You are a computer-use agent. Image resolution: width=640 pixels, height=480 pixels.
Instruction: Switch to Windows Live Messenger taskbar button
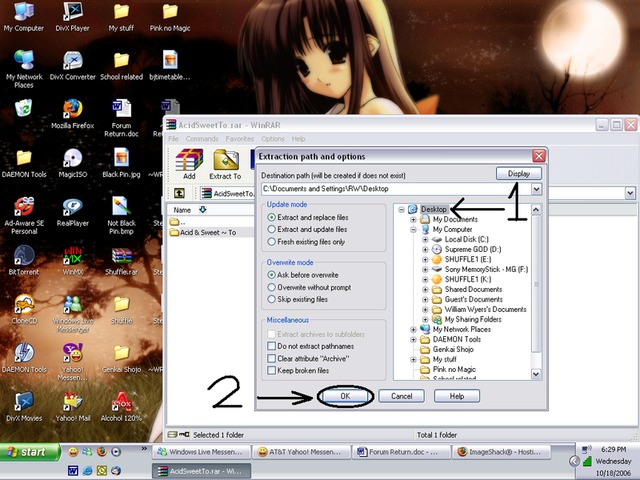202,452
